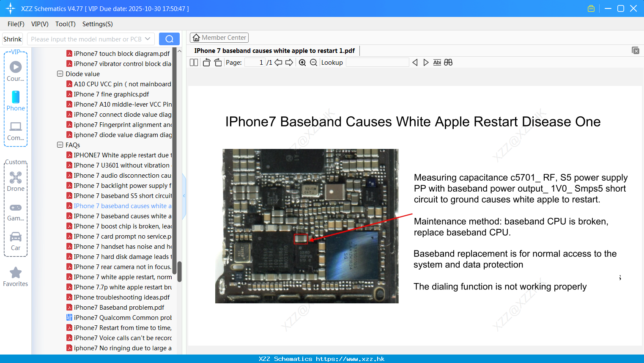Open the Car category icon
The image size is (644, 363).
pos(16,241)
